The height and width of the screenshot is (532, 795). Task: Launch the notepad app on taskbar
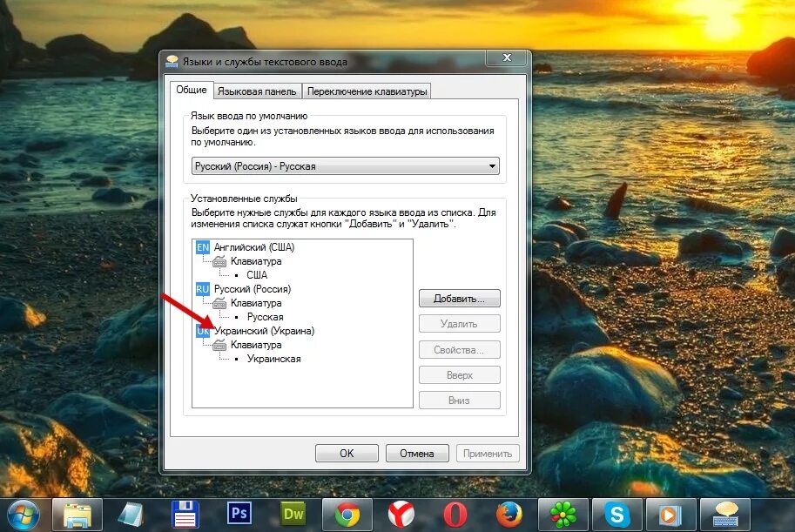(x=131, y=515)
